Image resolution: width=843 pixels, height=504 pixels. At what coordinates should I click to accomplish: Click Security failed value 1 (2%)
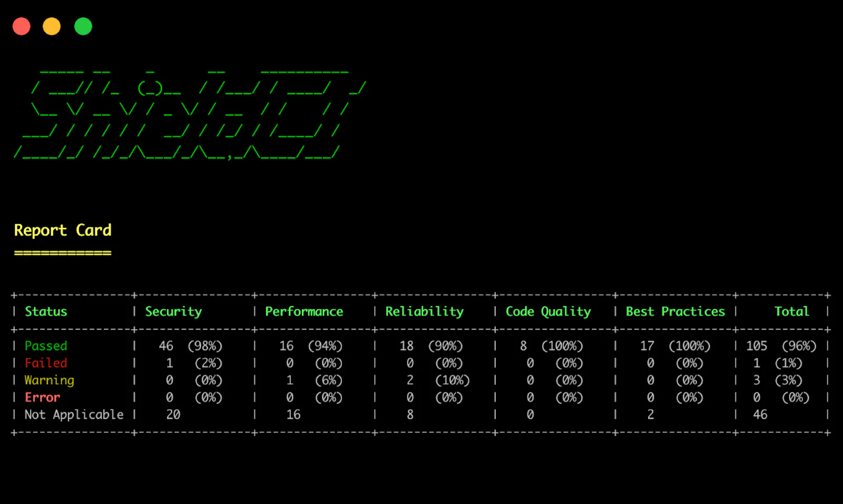click(x=194, y=363)
